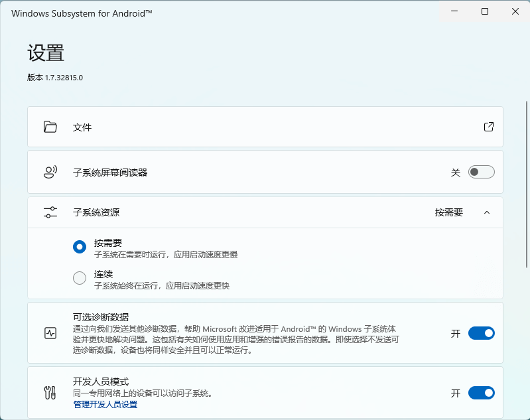Viewport: 530px width, 420px height.
Task: Open the 文件 entry
Action: click(x=82, y=127)
